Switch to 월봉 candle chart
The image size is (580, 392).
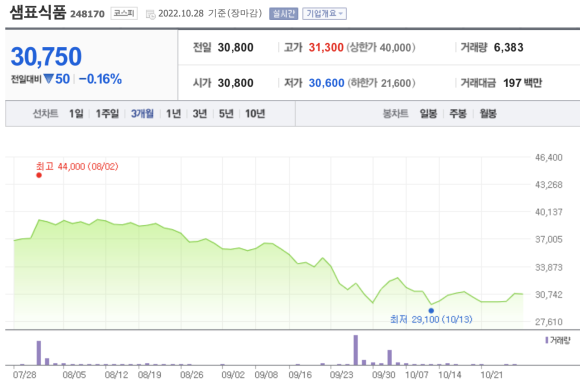(488, 114)
